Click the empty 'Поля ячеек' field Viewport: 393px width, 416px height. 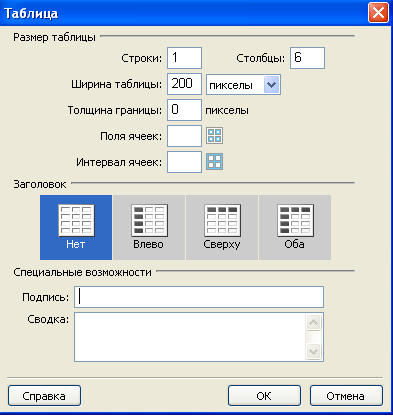click(184, 136)
